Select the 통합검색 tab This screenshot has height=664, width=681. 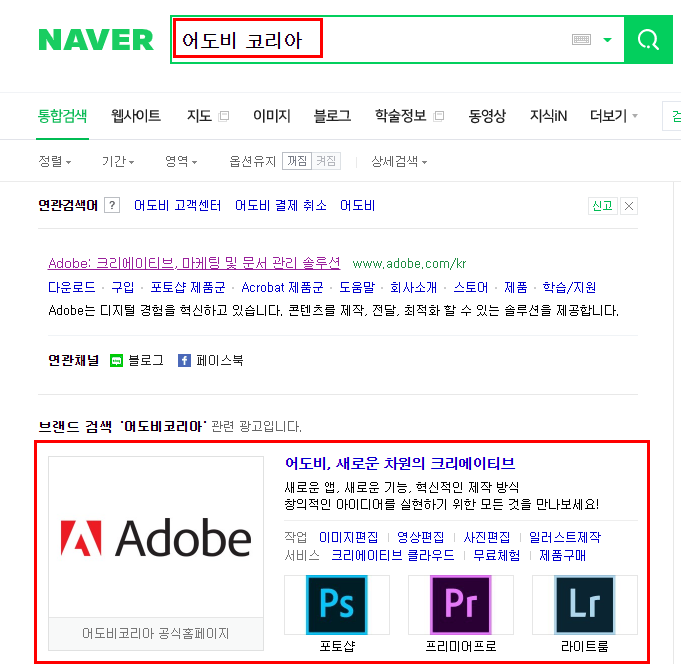tap(62, 116)
